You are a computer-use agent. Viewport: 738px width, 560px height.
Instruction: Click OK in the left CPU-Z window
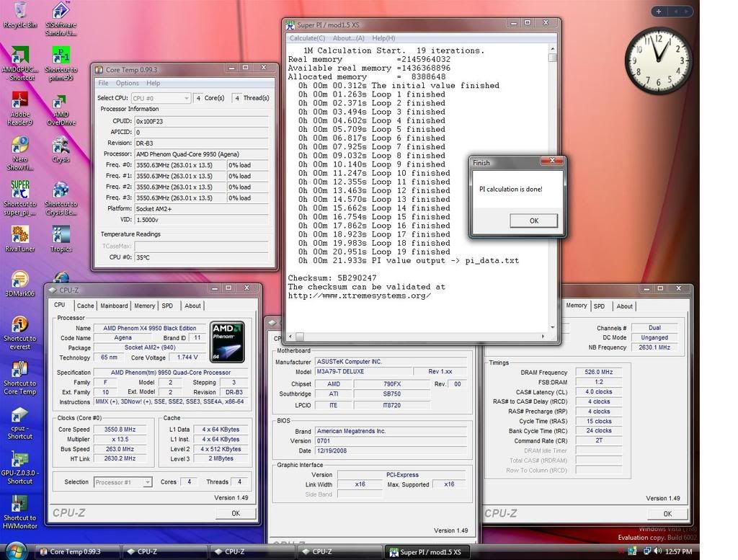click(236, 513)
